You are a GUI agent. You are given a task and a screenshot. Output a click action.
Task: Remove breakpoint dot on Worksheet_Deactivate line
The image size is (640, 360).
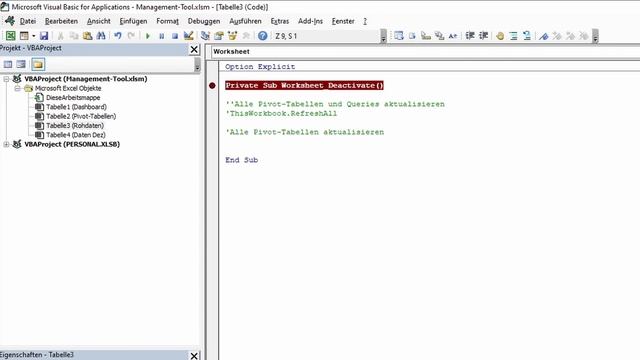212,85
